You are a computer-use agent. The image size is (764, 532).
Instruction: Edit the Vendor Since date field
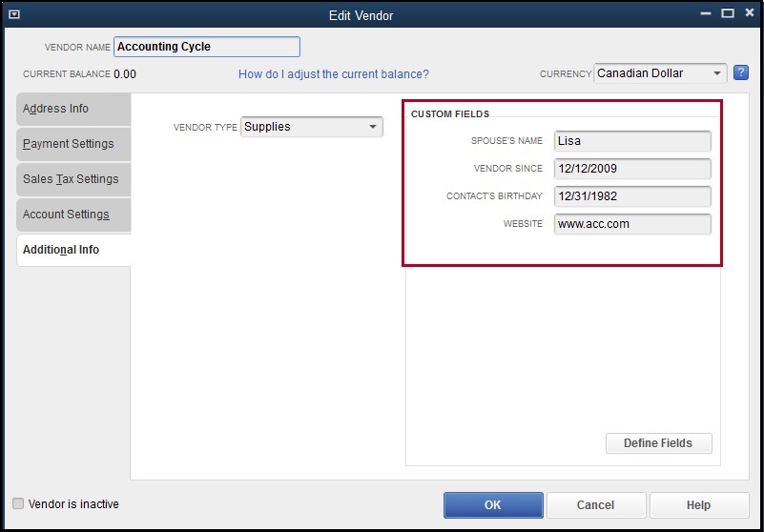632,169
